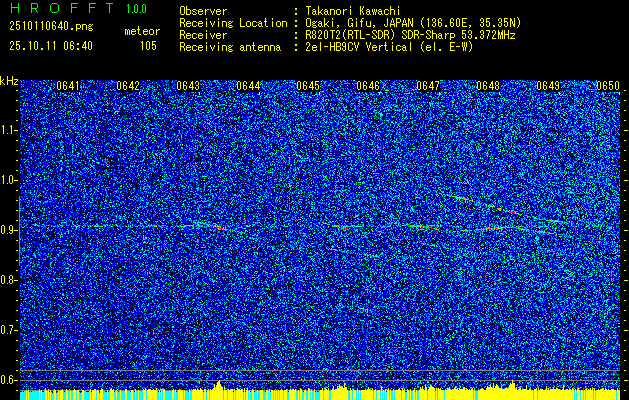Click the kHz axis unit label
This screenshot has width=629, height=400.
coord(9,81)
